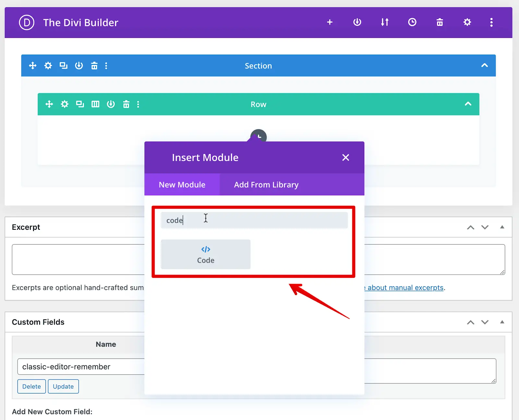This screenshot has height=420, width=519.
Task: Click the module search input field
Action: (254, 220)
